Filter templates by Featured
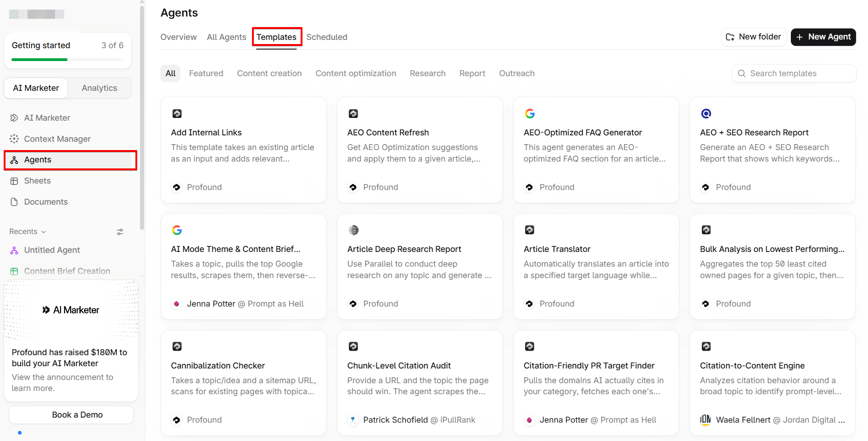 coord(206,73)
